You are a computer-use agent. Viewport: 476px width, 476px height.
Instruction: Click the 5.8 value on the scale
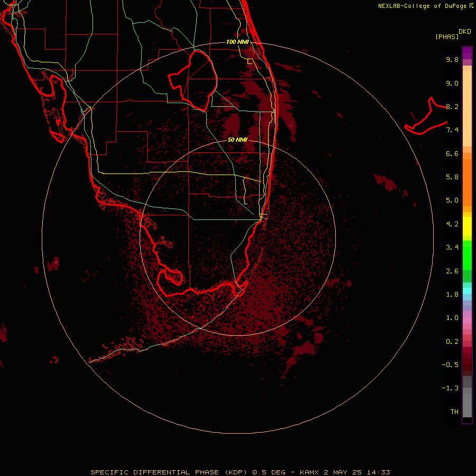(x=452, y=177)
